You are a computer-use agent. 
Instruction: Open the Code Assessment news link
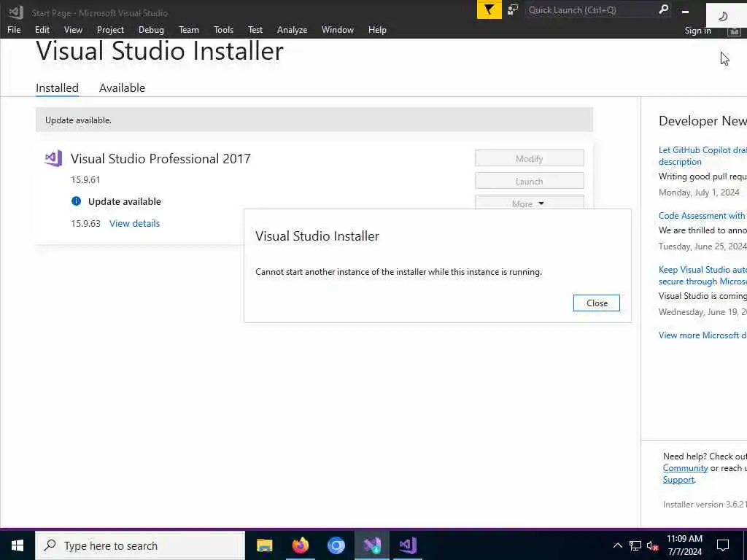coord(703,216)
